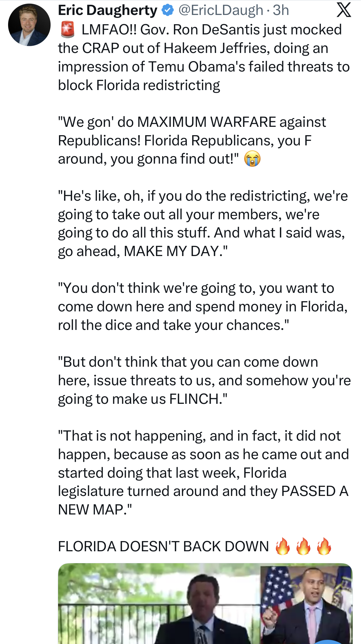
Task: Click the first fire emoji
Action: pos(283,546)
